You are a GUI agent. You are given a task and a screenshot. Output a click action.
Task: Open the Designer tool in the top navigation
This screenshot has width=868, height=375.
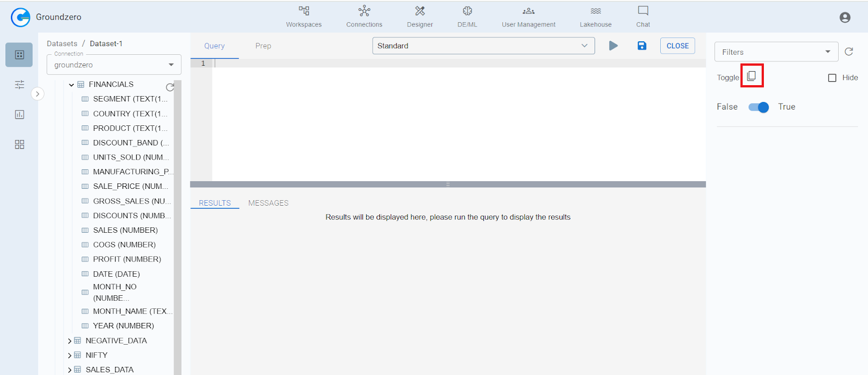(x=420, y=17)
